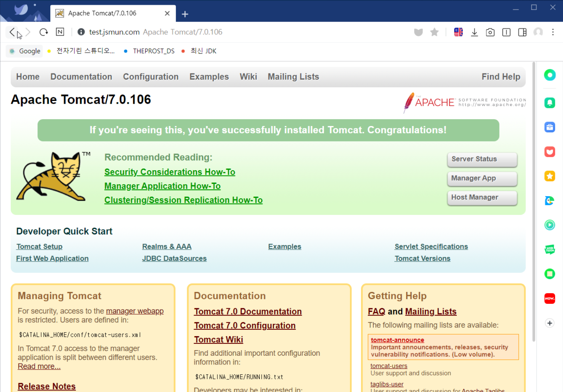Open the N home icon in toolbar
Screen dimensions: 563x392
[x=60, y=32]
